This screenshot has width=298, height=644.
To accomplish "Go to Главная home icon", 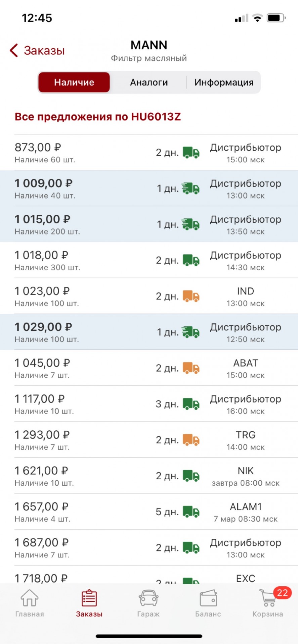I will pos(30,598).
